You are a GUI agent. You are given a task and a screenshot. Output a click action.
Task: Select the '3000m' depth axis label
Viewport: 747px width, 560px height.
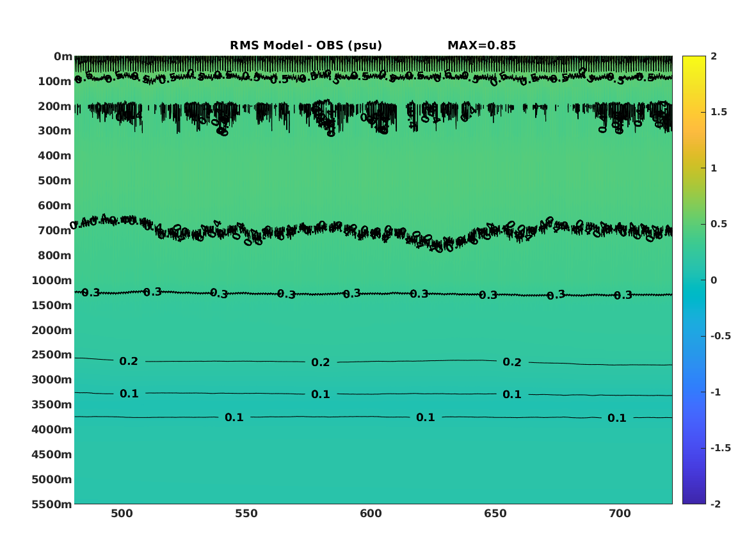click(x=52, y=380)
